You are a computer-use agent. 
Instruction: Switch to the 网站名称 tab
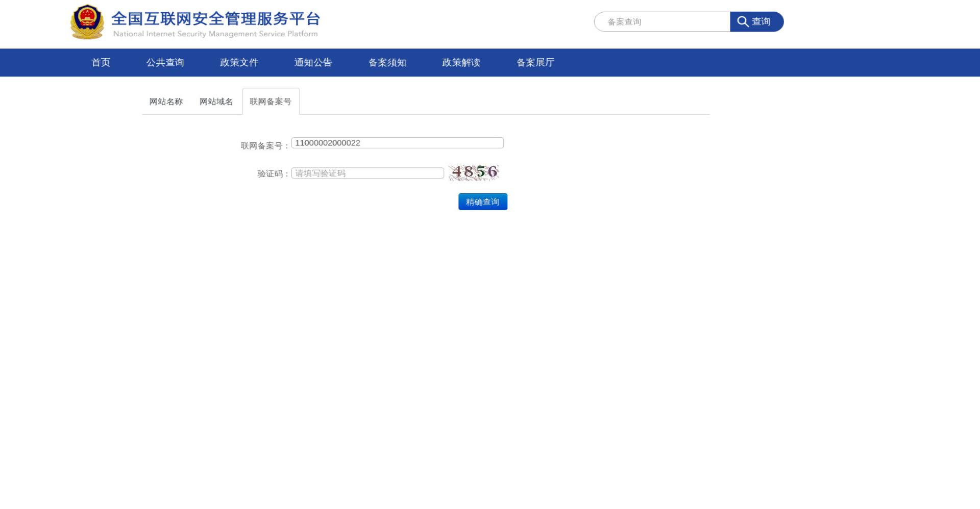(166, 101)
